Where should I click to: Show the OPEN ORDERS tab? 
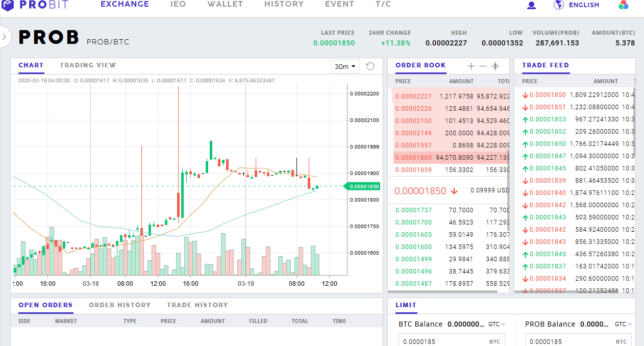click(45, 305)
